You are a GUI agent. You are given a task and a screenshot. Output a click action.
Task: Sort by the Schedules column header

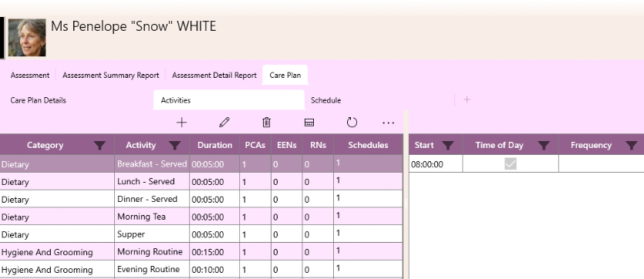point(368,145)
